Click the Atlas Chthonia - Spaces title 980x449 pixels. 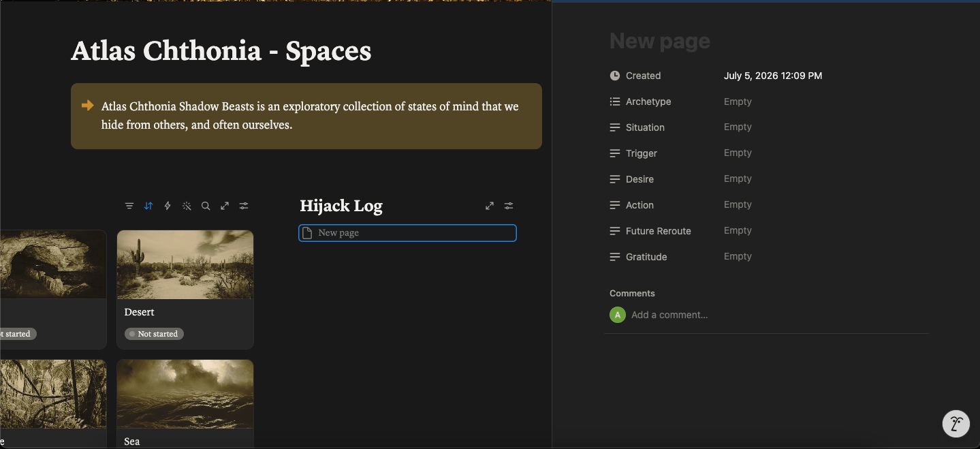221,51
